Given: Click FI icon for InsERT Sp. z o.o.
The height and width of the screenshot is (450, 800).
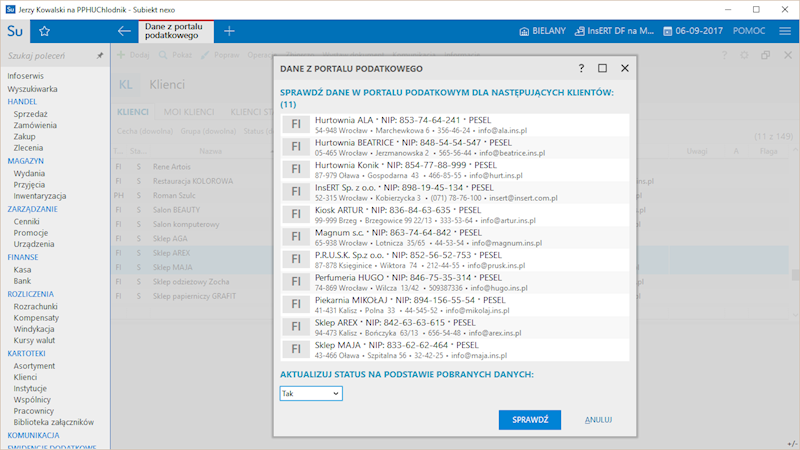Looking at the screenshot, I should [296, 192].
